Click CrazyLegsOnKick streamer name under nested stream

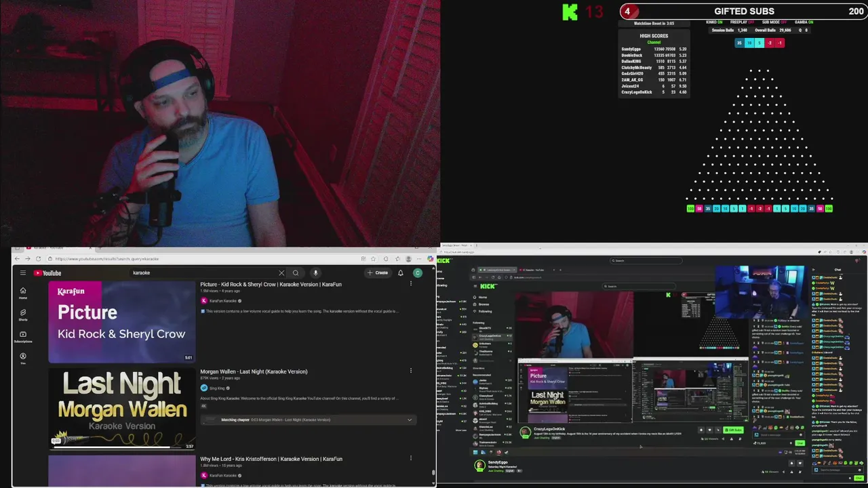coord(549,429)
